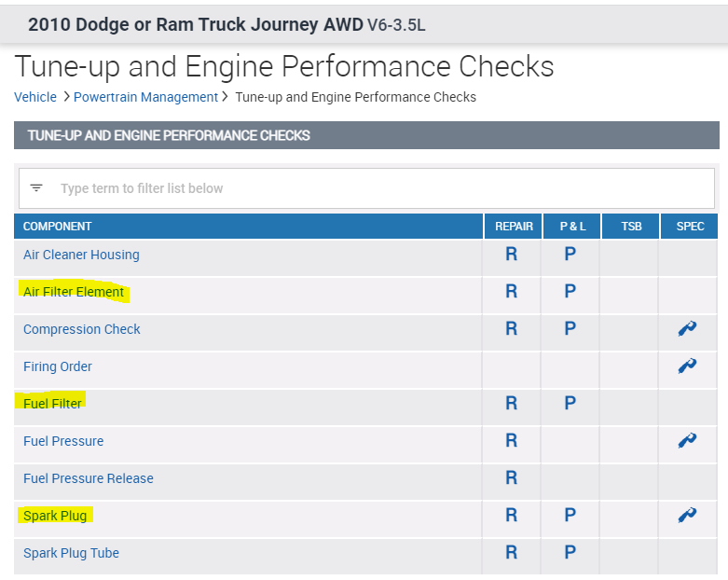Open Compression Check spec wrench icon
Image resolution: width=728 pixels, height=580 pixels.
click(x=688, y=329)
